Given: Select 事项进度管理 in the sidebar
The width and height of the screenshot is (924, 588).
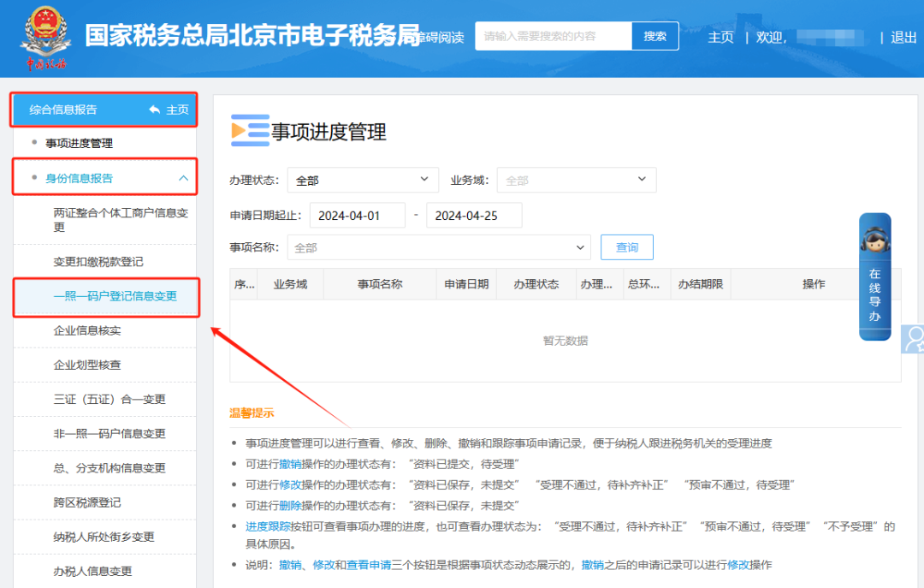Looking at the screenshot, I should point(79,144).
